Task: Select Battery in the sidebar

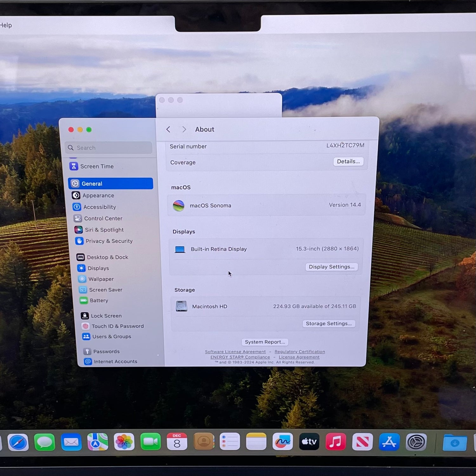Action: (x=99, y=301)
